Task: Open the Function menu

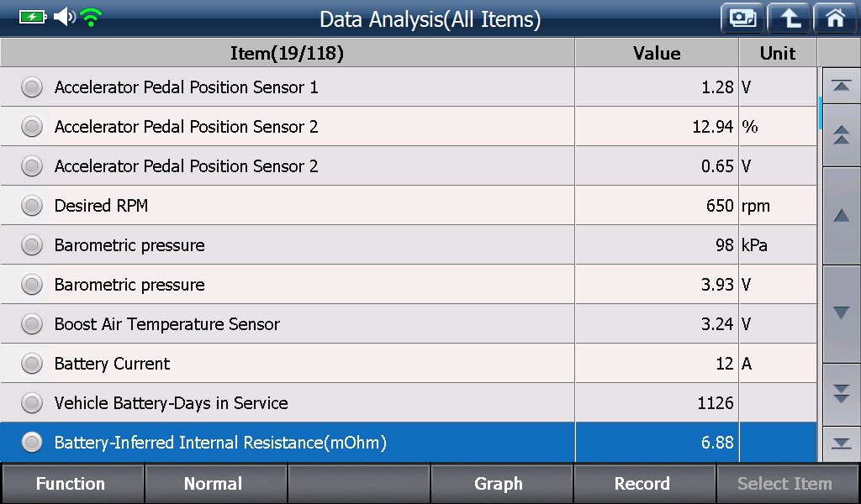Action: coord(72,484)
